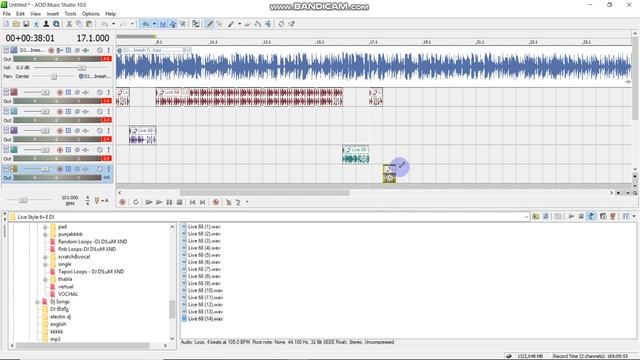Open explorer views dropdown arrow
640x360 pixels.
[634, 216]
